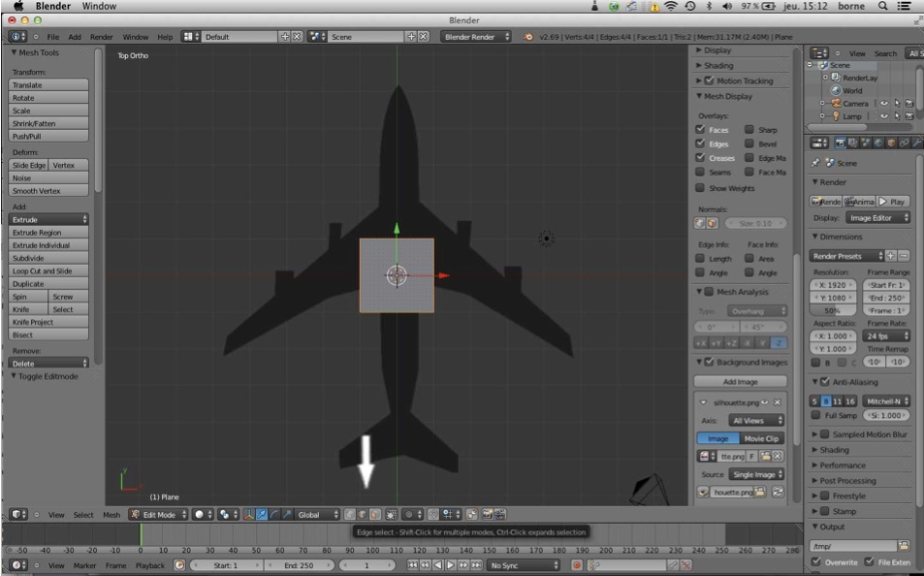
Task: Enable Show Weights checkbox
Action: (700, 187)
